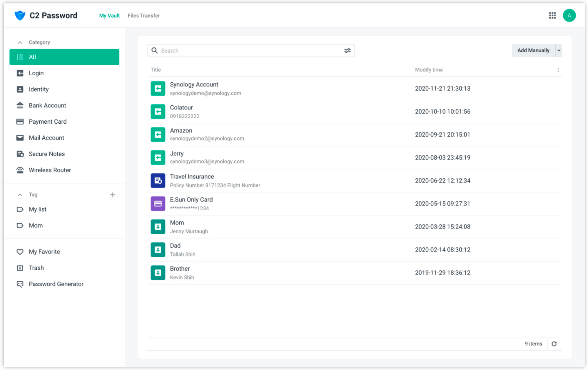Click the Password Generator icon
The image size is (588, 370).
(20, 284)
